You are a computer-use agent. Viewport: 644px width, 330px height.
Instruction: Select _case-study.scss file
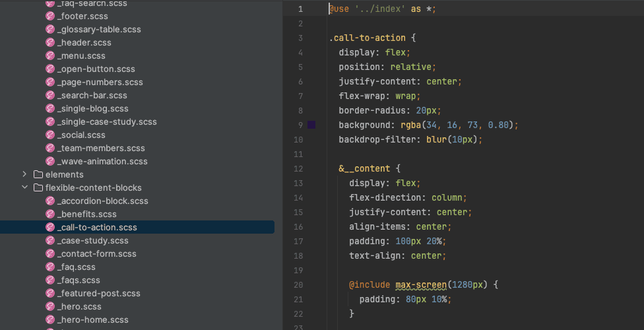93,240
